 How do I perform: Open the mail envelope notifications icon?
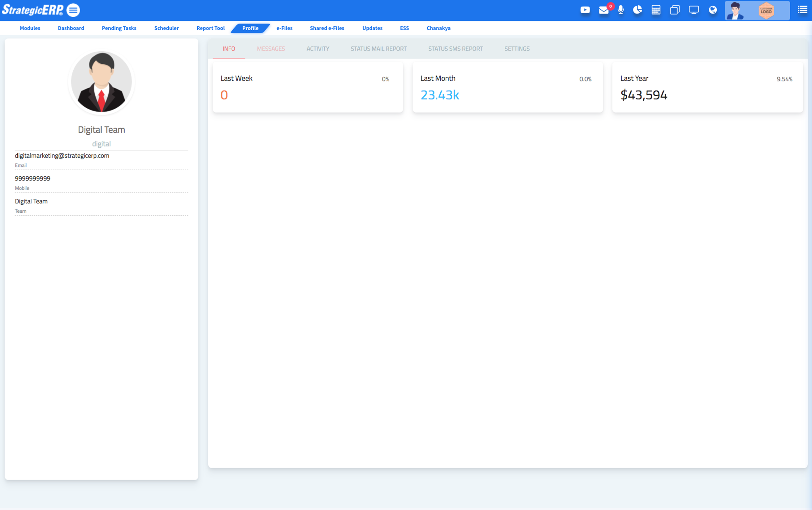[x=604, y=10]
